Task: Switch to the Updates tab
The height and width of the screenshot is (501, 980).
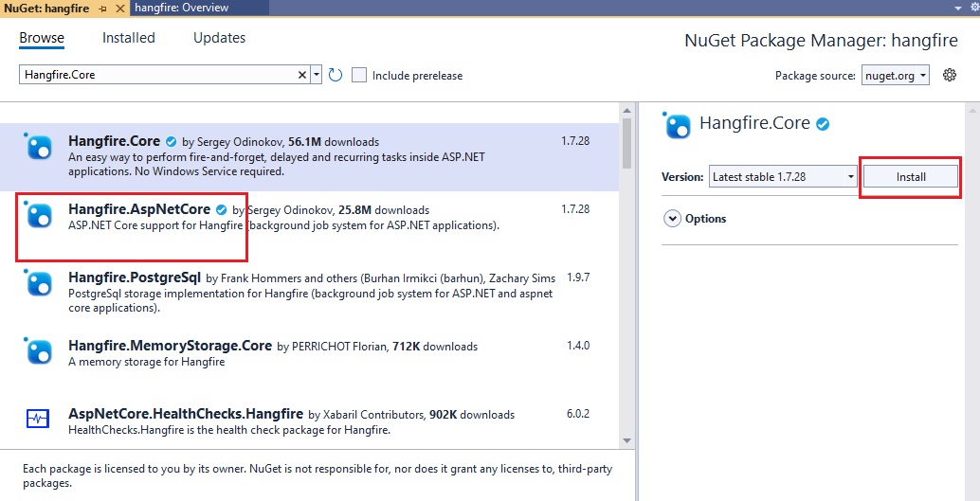Action: pyautogui.click(x=219, y=38)
